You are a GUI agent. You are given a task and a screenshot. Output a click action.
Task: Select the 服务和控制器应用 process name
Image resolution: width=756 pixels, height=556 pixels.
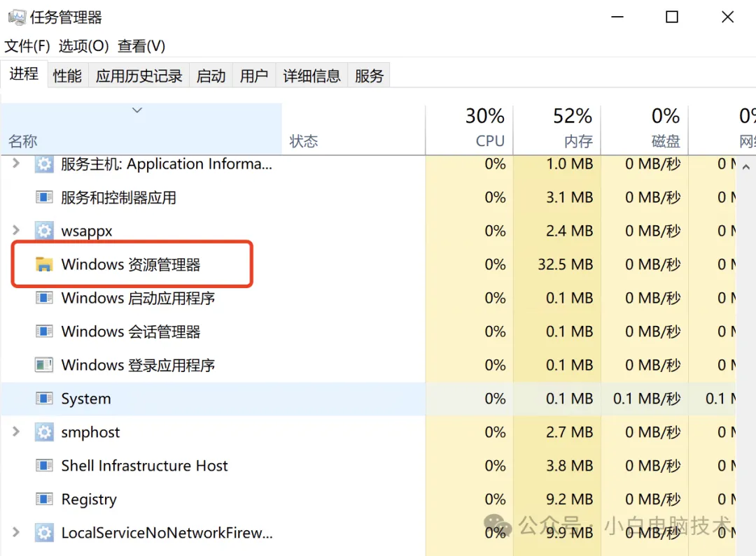click(x=118, y=197)
